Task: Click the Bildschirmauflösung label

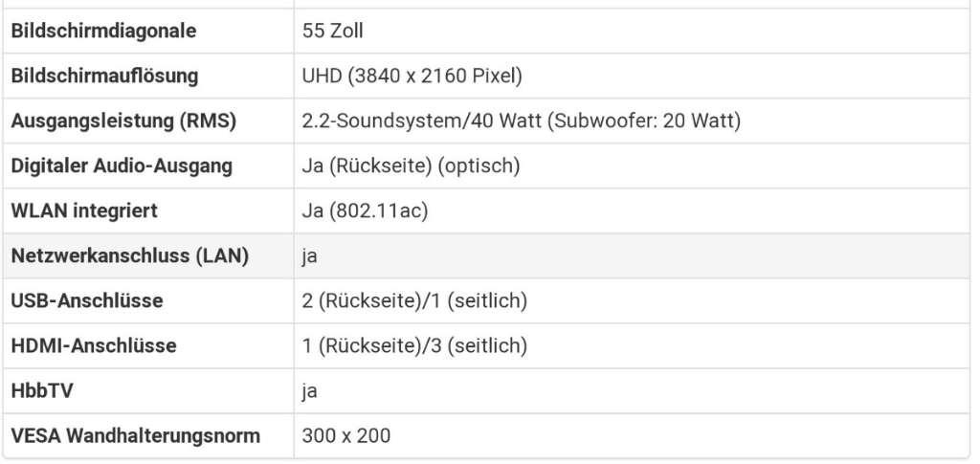Action: pyautogui.click(x=105, y=76)
